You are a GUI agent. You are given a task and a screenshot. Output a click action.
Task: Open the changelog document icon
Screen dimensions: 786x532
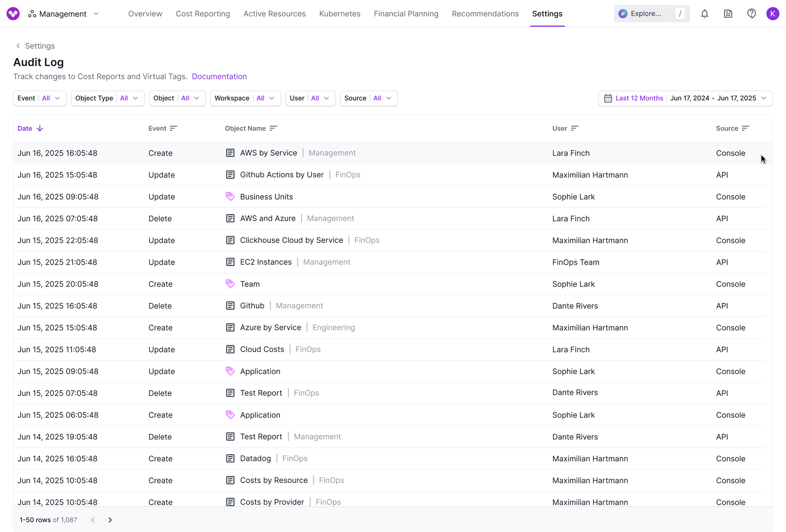coord(728,14)
